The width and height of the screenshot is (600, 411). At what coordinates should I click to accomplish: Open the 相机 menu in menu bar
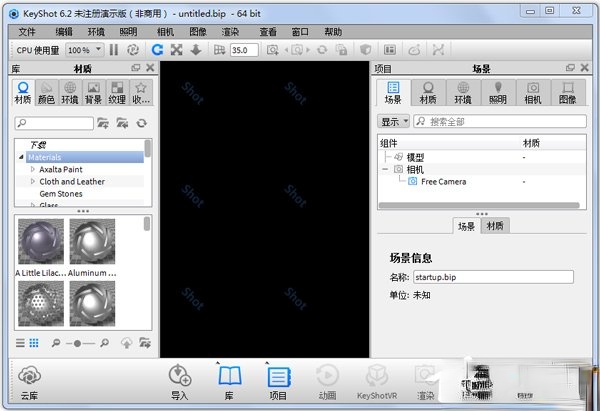[x=165, y=32]
